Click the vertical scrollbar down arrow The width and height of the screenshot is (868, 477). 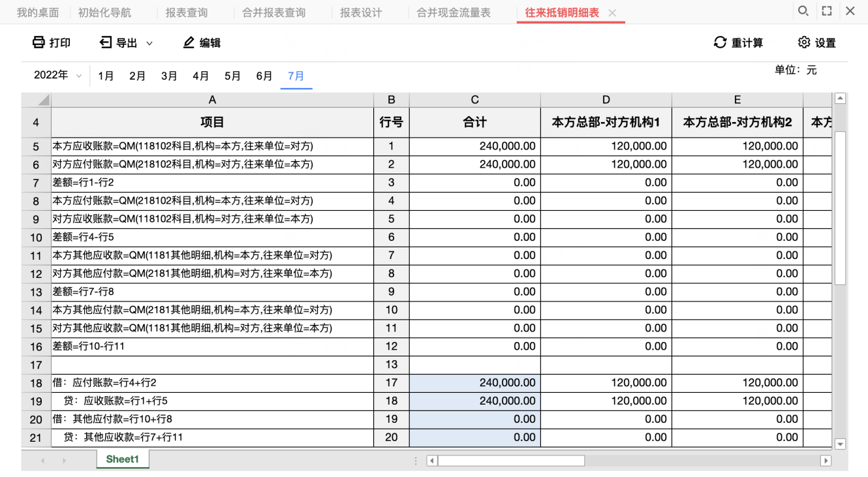(x=840, y=444)
